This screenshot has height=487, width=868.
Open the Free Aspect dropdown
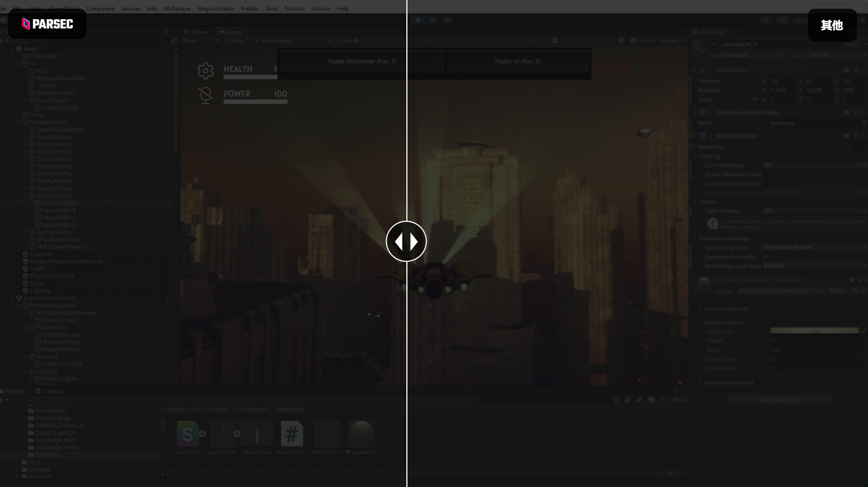pos(296,41)
